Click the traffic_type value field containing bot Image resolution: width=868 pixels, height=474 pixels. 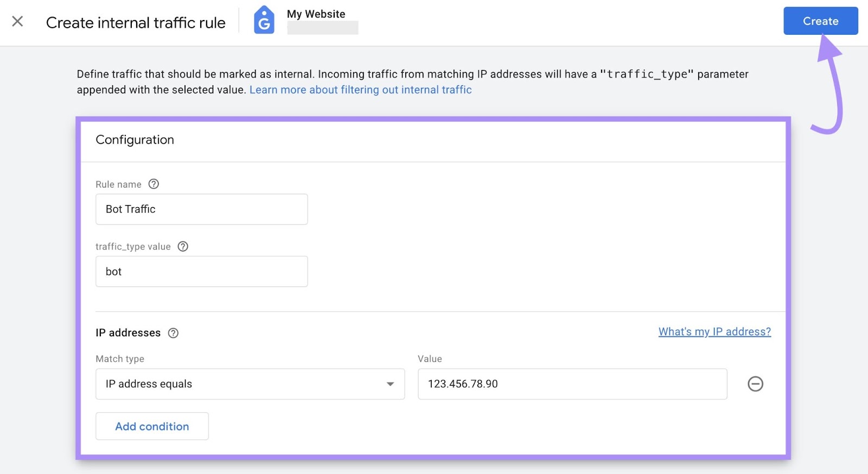click(202, 272)
